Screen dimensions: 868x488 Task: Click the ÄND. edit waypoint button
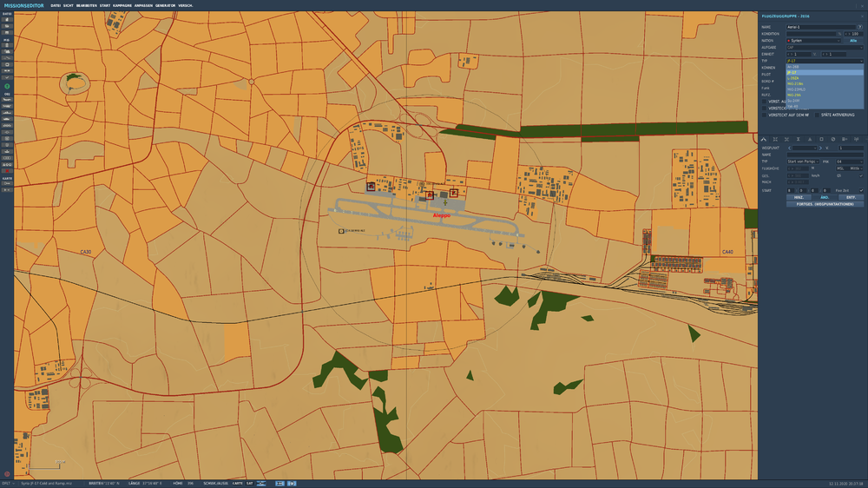click(825, 197)
